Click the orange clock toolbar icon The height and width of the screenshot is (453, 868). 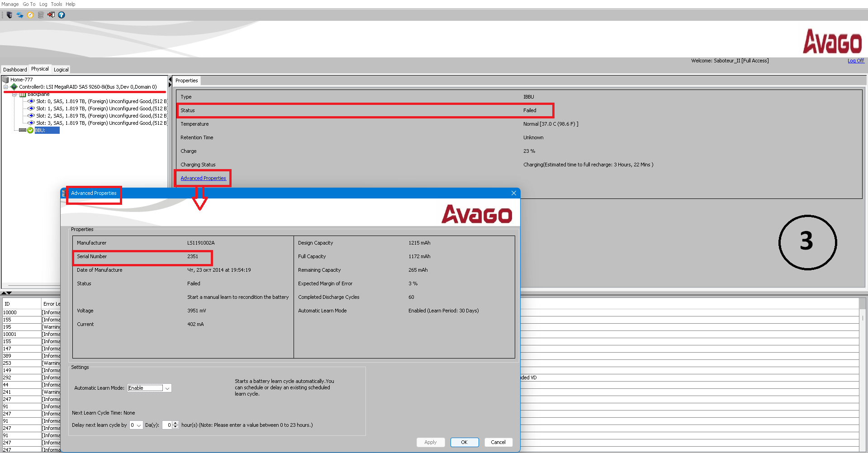coord(30,15)
